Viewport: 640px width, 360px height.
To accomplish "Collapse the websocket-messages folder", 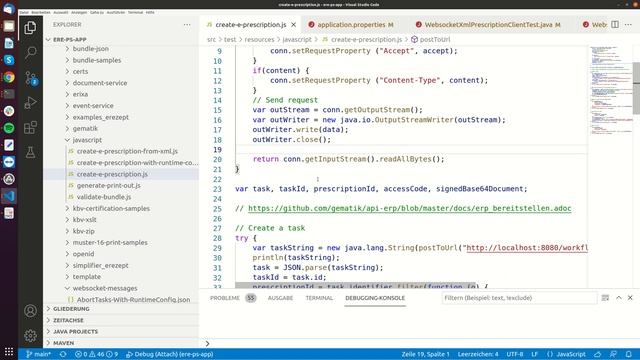I will pos(105,288).
